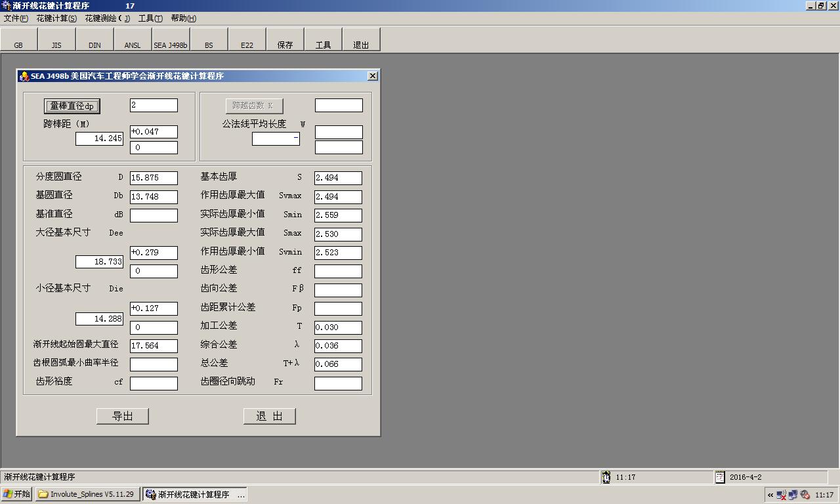Click the empty 齿形公差 ff field
This screenshot has width=840, height=504.
pos(338,271)
